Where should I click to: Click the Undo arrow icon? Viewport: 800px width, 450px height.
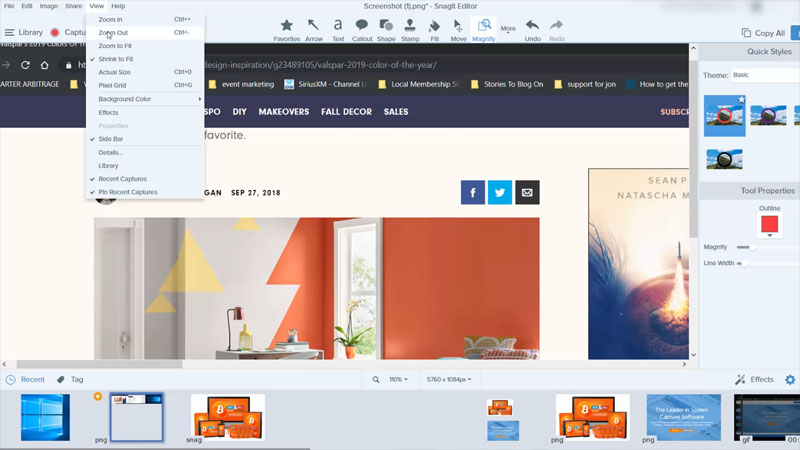(532, 27)
